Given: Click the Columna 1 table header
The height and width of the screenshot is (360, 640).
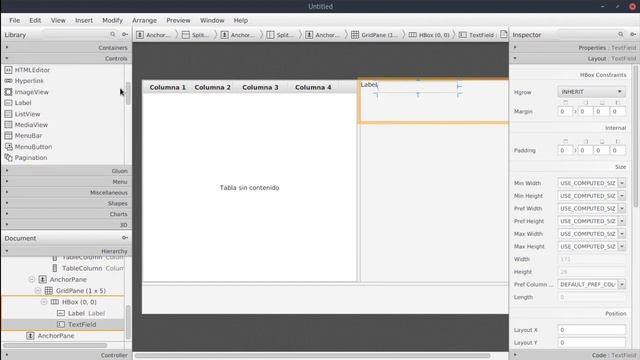Looking at the screenshot, I should (x=167, y=87).
